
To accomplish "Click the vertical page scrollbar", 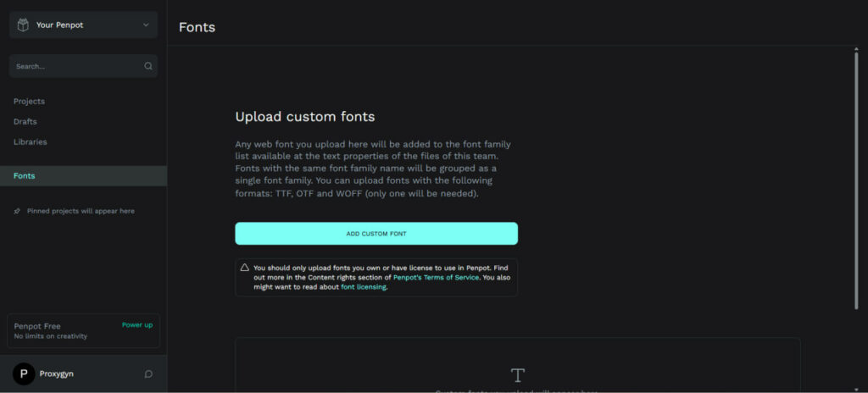I will click(856, 181).
